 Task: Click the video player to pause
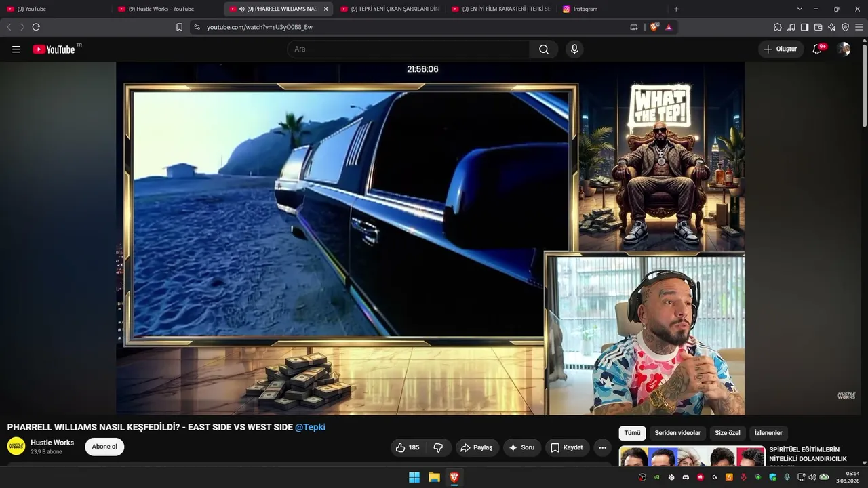430,239
